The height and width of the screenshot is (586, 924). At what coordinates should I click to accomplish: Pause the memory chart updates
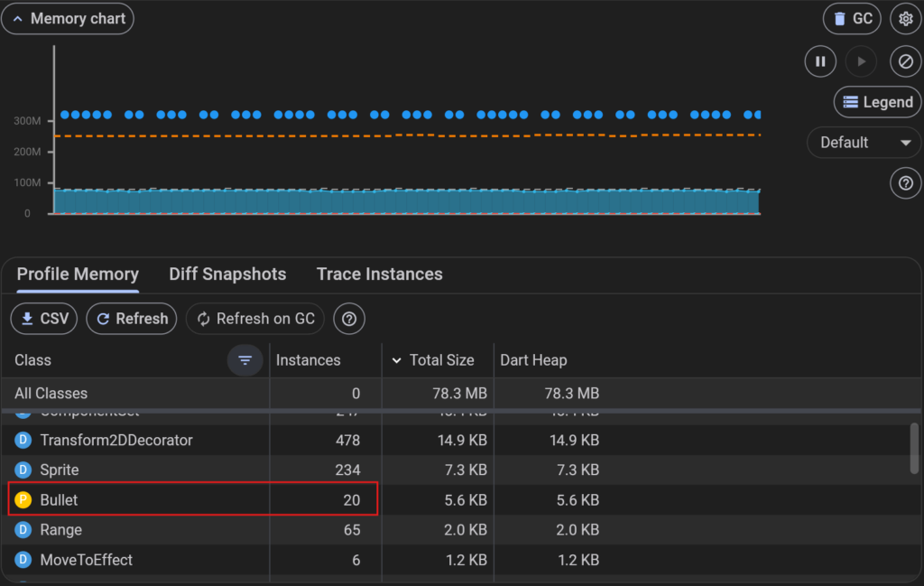820,61
